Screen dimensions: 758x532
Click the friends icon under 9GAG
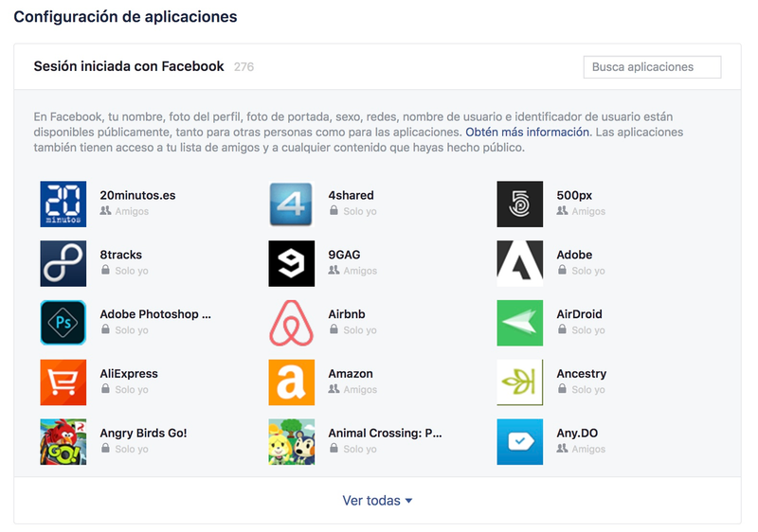pos(334,270)
